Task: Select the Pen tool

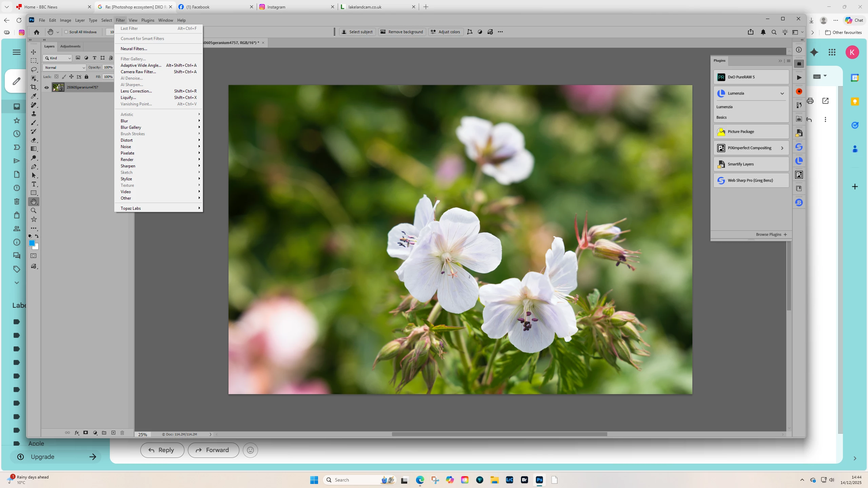Action: point(34,167)
